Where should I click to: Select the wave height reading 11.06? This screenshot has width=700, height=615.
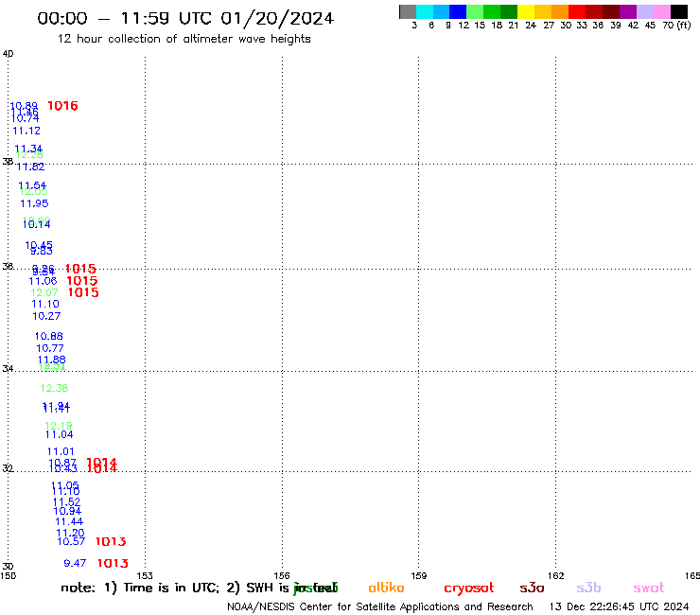pyautogui.click(x=43, y=281)
